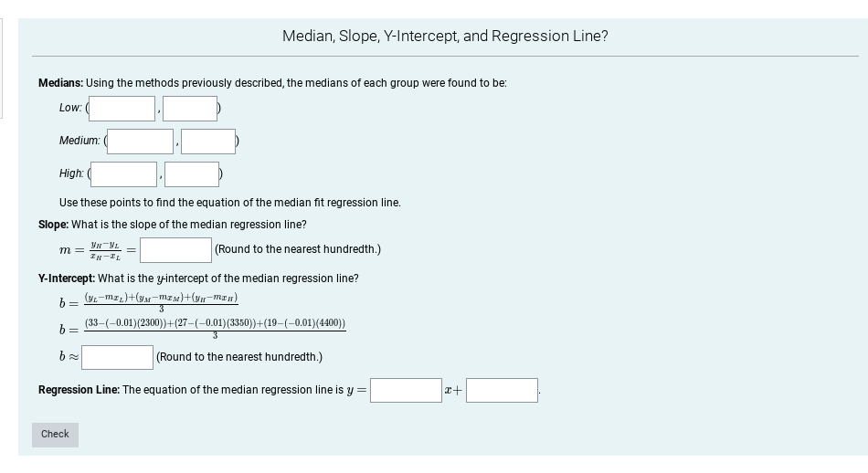Select regression line constant term input

point(502,391)
